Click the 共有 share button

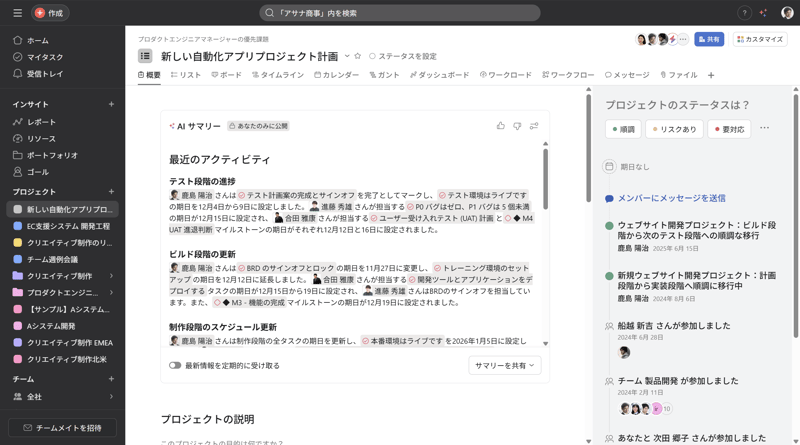pos(709,39)
